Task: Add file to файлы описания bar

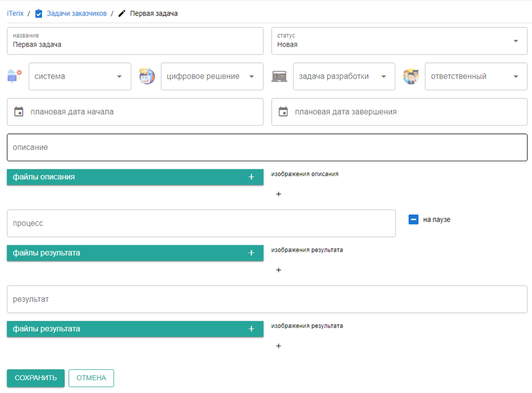Action: coord(251,177)
